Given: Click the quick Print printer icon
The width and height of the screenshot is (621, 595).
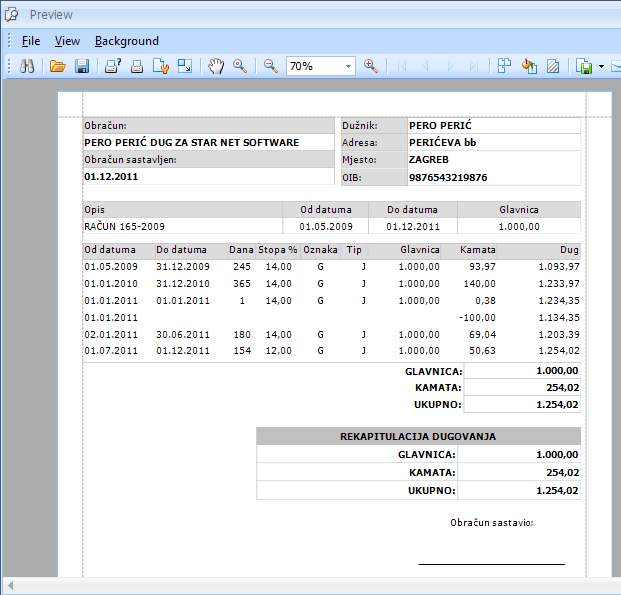Looking at the screenshot, I should 137,66.
